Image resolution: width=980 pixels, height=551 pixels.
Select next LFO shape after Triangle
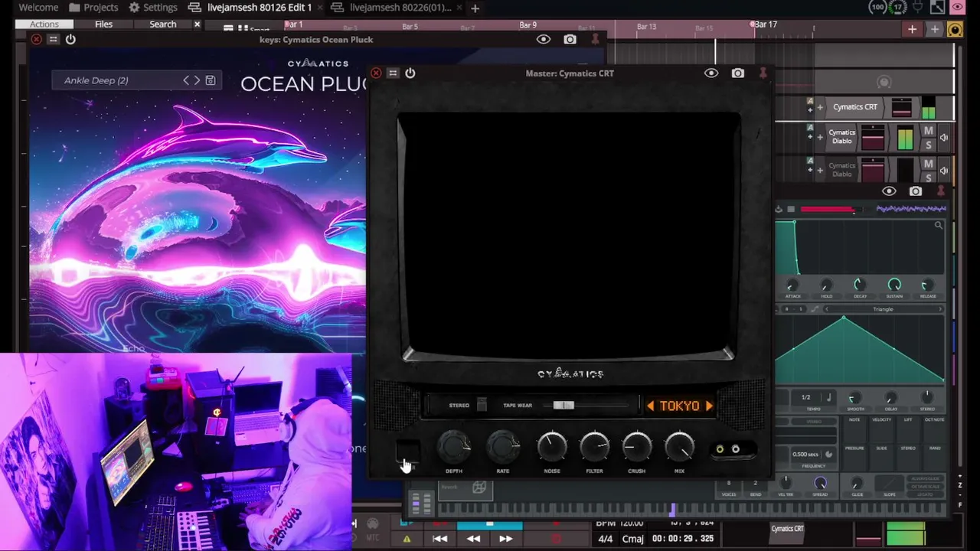click(x=940, y=309)
